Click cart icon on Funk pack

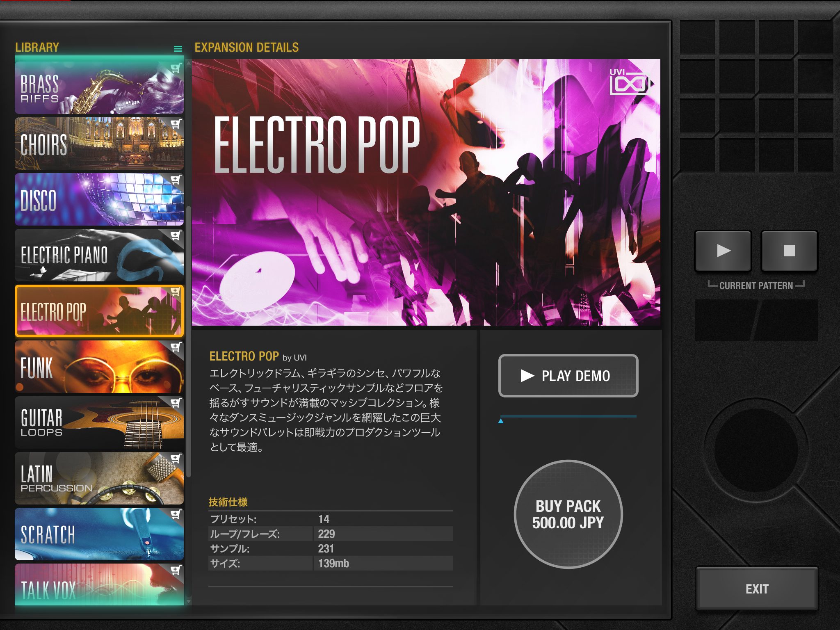click(176, 347)
